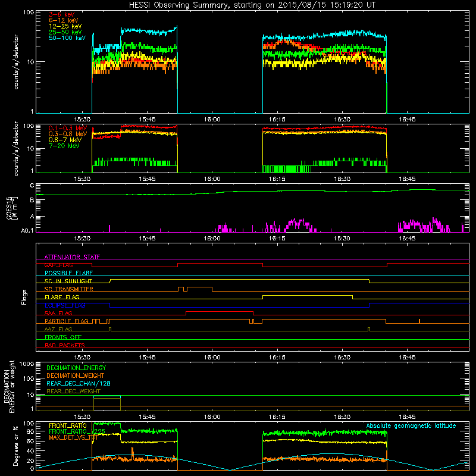Viewport: 476px width, 476px height.
Task: Click the 16:45 time tick under MeV panel
Action: pos(407,179)
